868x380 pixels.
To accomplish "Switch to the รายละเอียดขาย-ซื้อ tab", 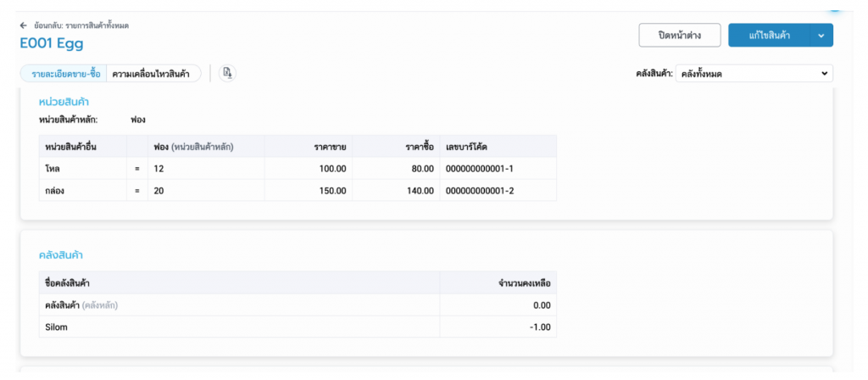I will (64, 74).
